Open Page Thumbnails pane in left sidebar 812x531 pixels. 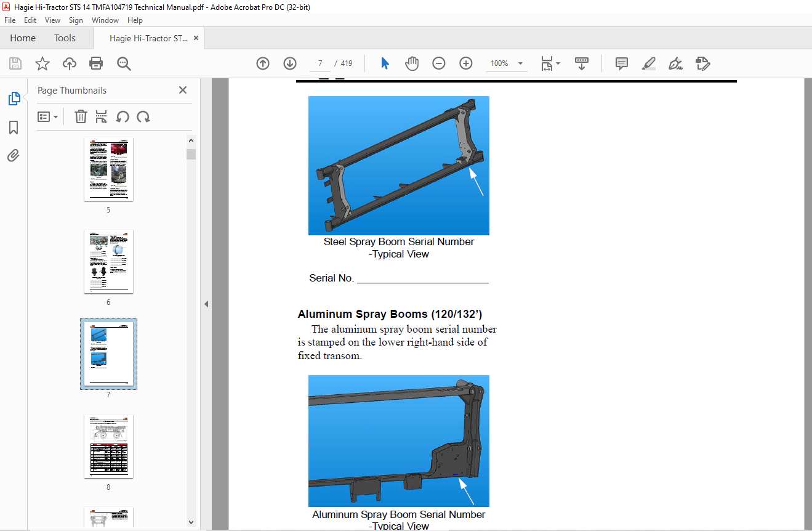pyautogui.click(x=14, y=99)
